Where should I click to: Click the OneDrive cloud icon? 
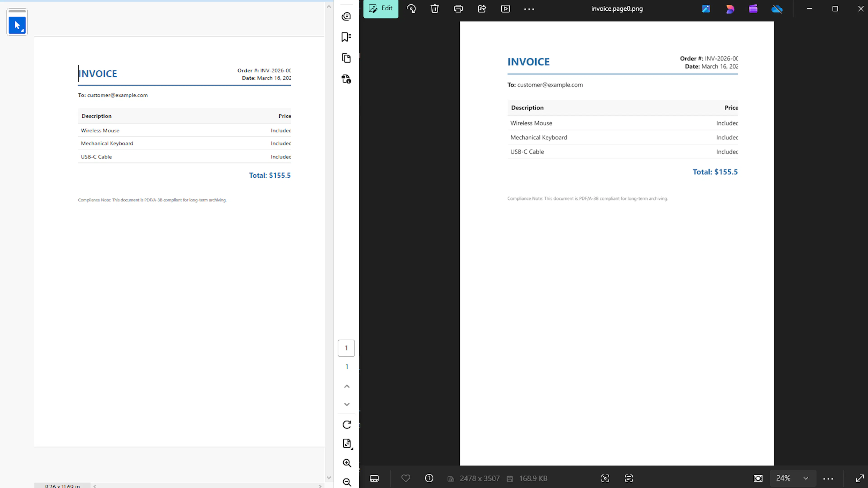[x=777, y=9]
